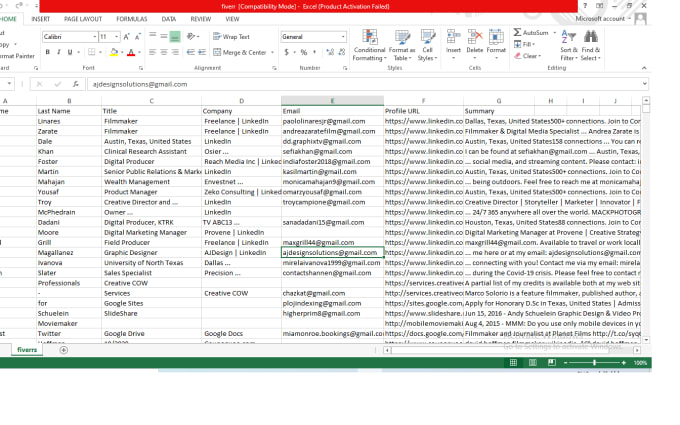680x425 pixels.
Task: Switch to Page Break Preview
Action: [x=552, y=363]
